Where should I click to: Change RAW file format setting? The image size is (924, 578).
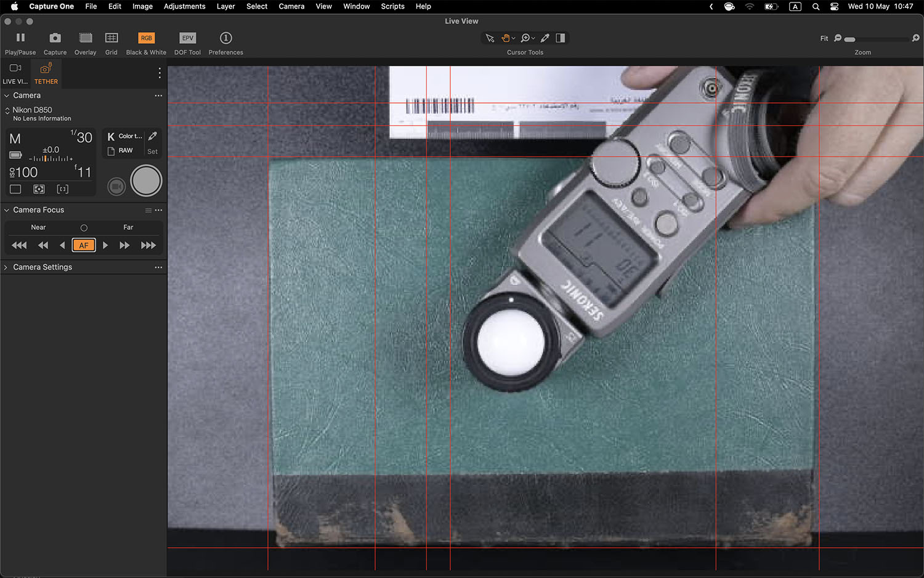click(x=120, y=151)
